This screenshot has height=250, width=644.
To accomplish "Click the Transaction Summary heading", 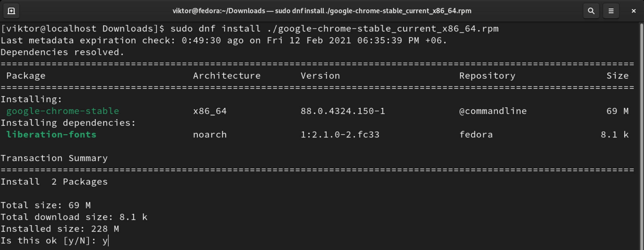I will (x=54, y=158).
